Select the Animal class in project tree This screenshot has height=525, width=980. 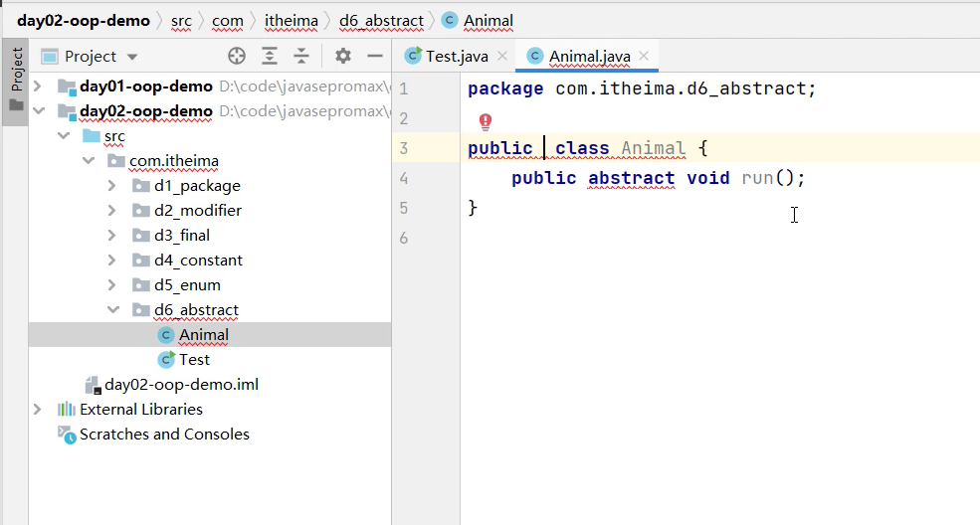tap(210, 335)
